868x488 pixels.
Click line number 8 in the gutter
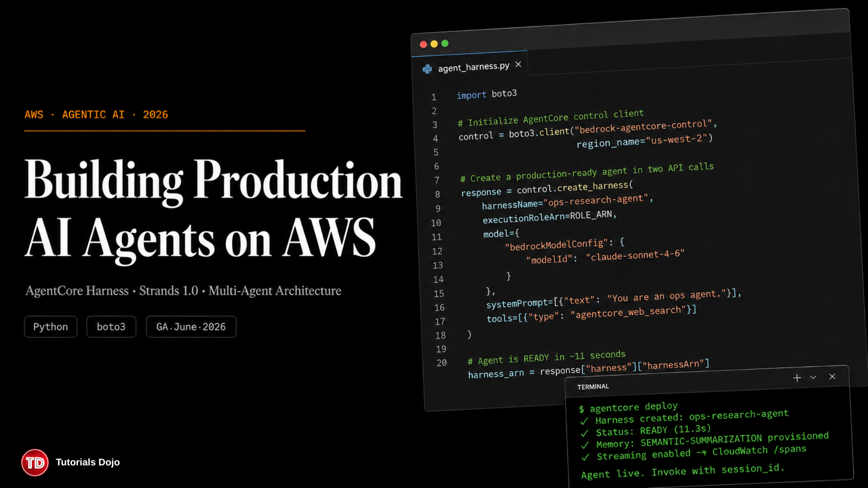(x=437, y=194)
